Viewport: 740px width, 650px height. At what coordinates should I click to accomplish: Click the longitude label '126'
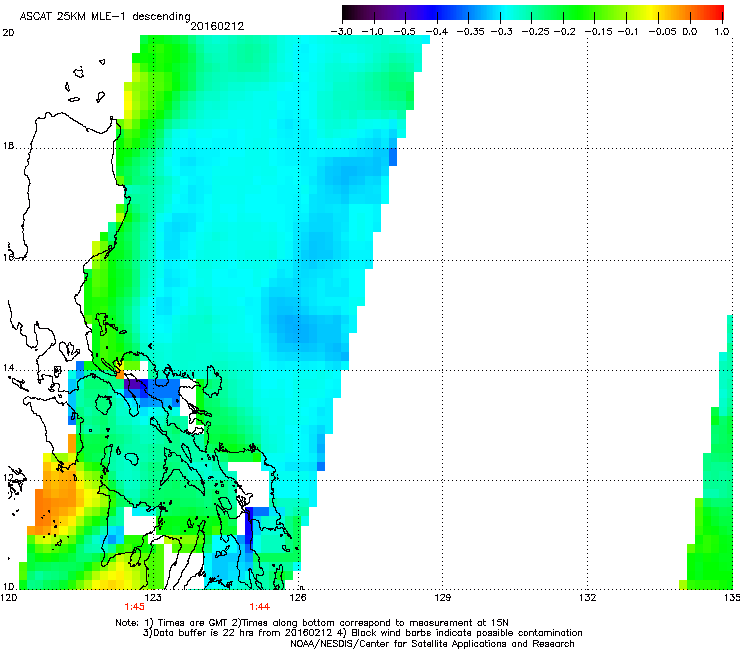point(298,598)
